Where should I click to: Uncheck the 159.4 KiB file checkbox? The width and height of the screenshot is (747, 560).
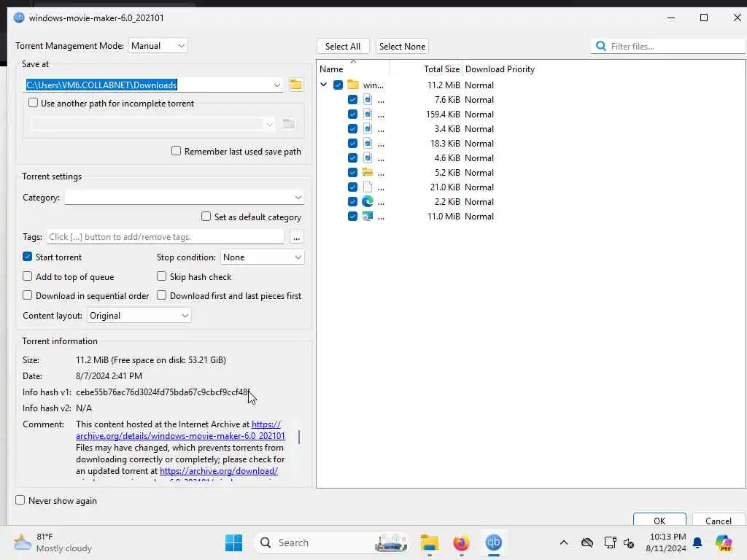pos(352,114)
